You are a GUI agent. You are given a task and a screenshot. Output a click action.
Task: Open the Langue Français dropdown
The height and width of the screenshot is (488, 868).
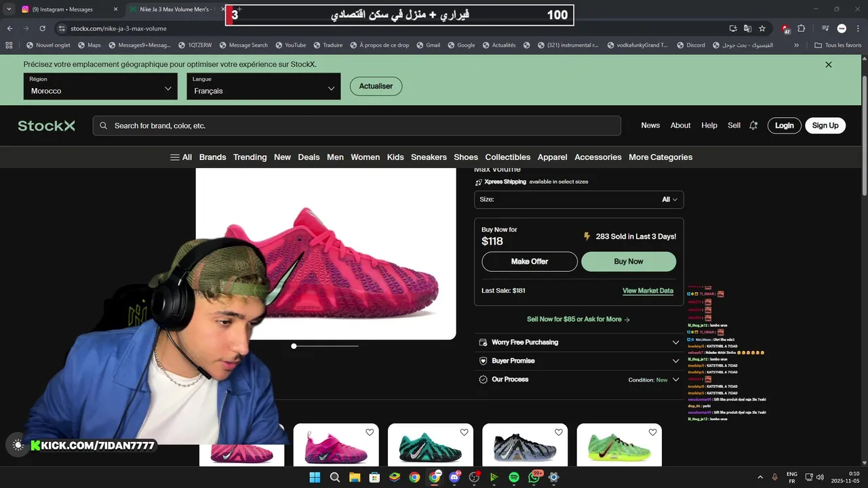[264, 87]
